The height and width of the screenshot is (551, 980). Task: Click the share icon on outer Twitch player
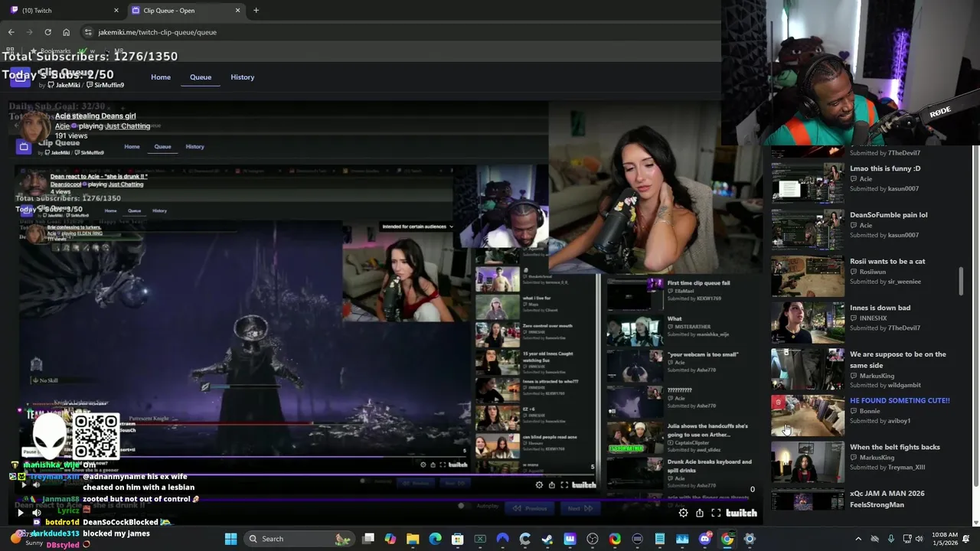[x=699, y=514]
